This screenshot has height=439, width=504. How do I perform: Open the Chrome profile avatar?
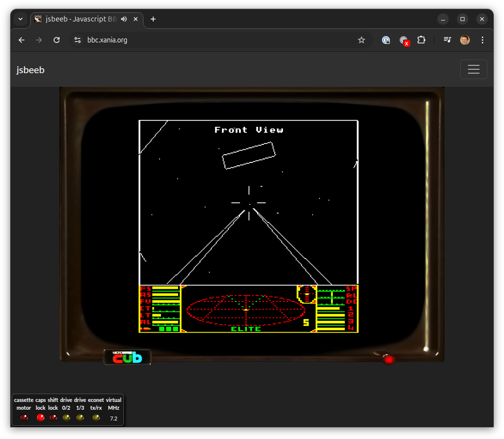[465, 40]
